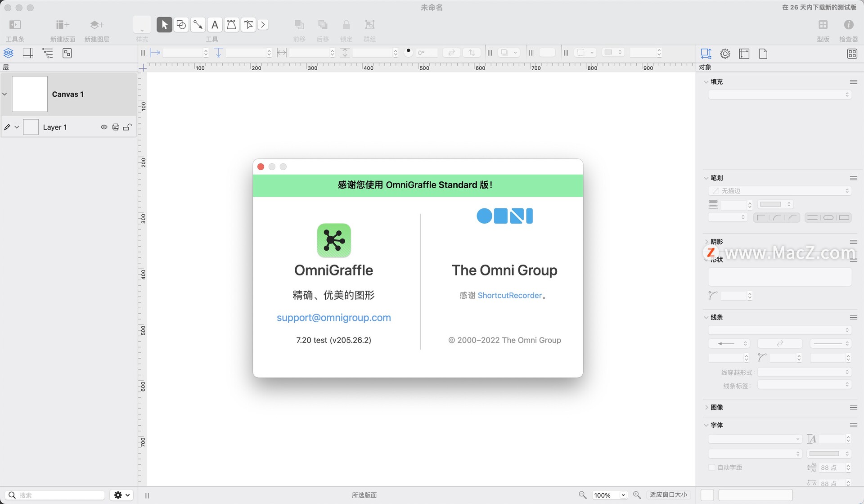Click the stroke color swatch

tap(775, 204)
